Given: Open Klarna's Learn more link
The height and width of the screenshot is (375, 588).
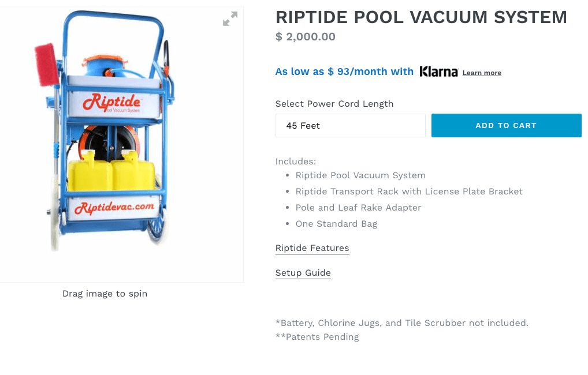Looking at the screenshot, I should point(482,73).
